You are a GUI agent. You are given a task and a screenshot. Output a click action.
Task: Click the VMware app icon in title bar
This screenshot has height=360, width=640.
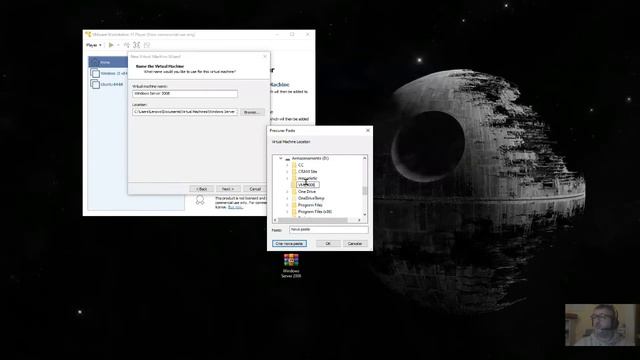[88, 35]
